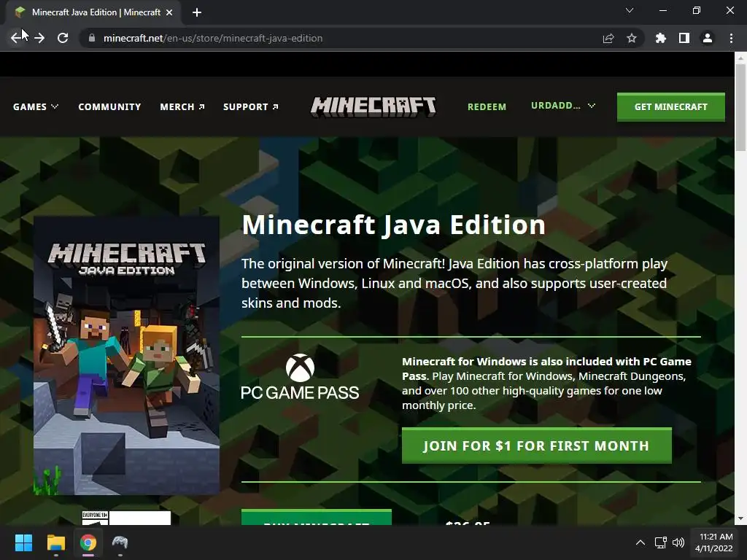The height and width of the screenshot is (560, 747).
Task: Open File Explorer from the taskbar
Action: click(x=55, y=542)
